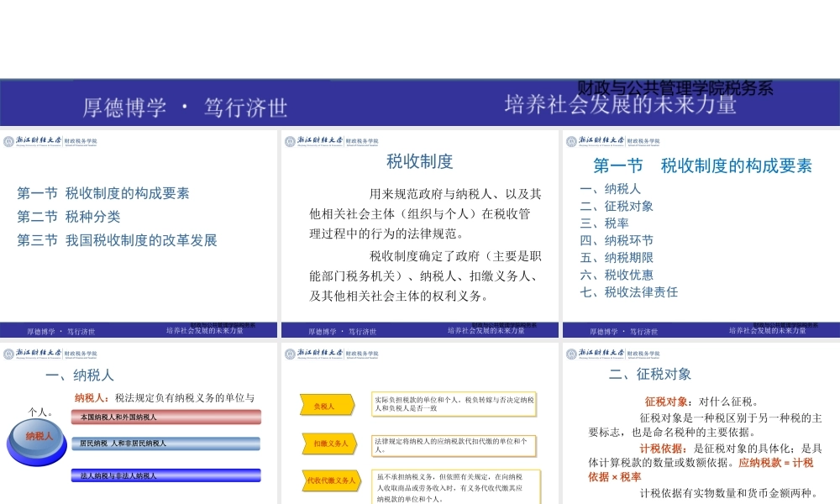Click the 居民纳税人和非居民纳税人 bar
This screenshot has width=840, height=504.
(x=165, y=443)
